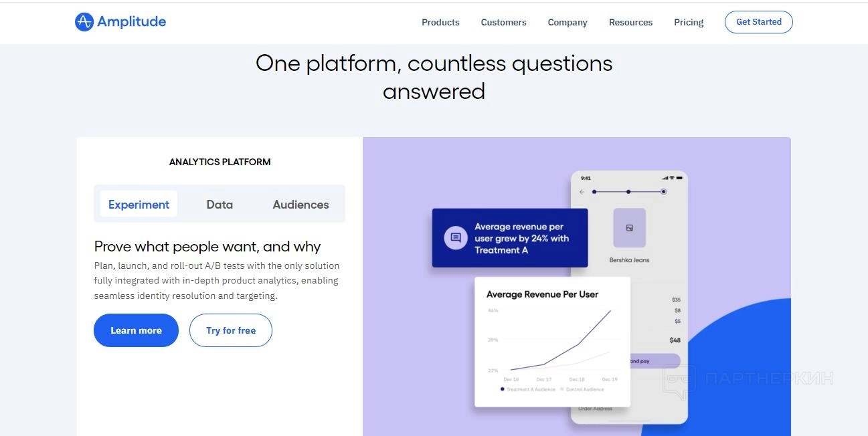Click the Treatment A Audience legend dot

tap(503, 389)
